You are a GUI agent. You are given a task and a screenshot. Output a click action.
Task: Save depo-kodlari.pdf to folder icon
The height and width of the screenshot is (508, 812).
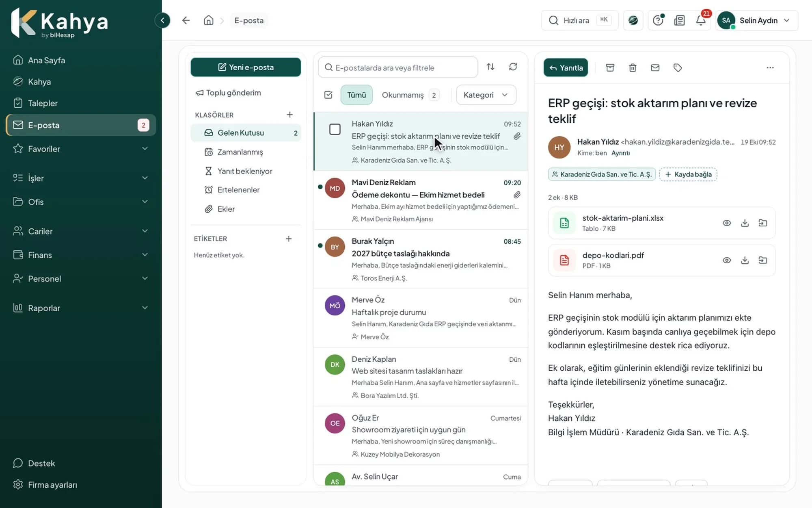click(x=763, y=260)
